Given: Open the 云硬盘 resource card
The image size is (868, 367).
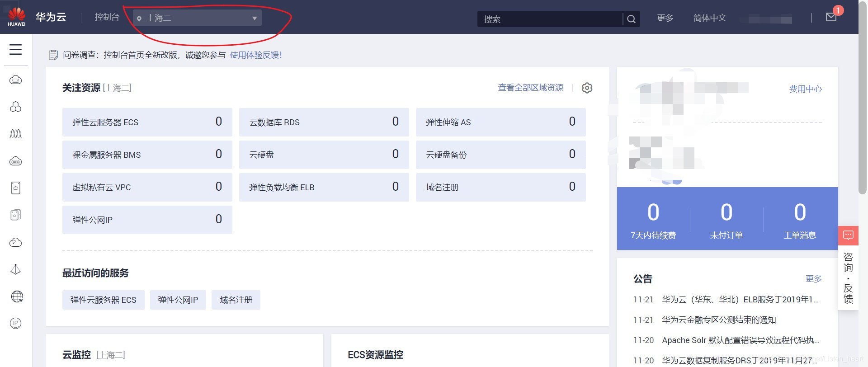Looking at the screenshot, I should click(324, 155).
